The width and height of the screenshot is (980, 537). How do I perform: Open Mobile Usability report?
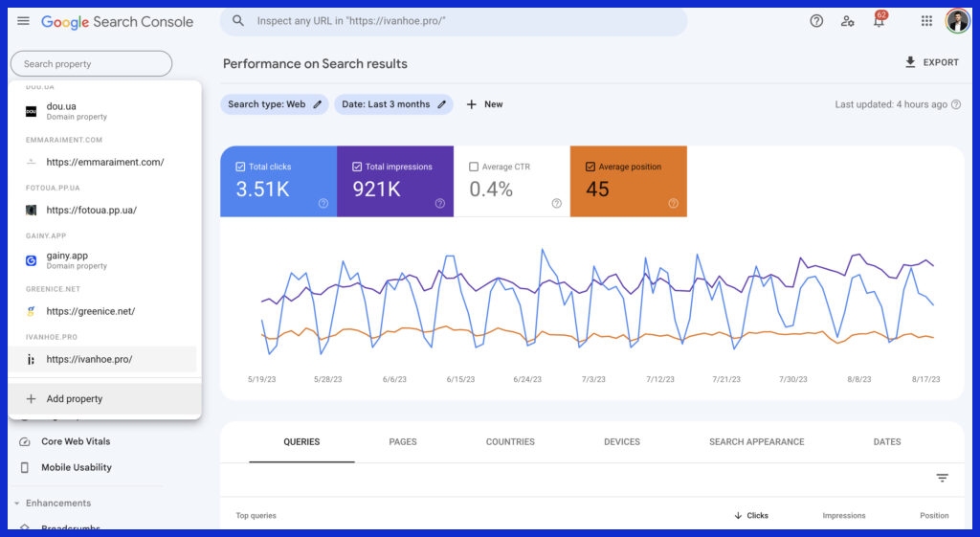pyautogui.click(x=77, y=467)
